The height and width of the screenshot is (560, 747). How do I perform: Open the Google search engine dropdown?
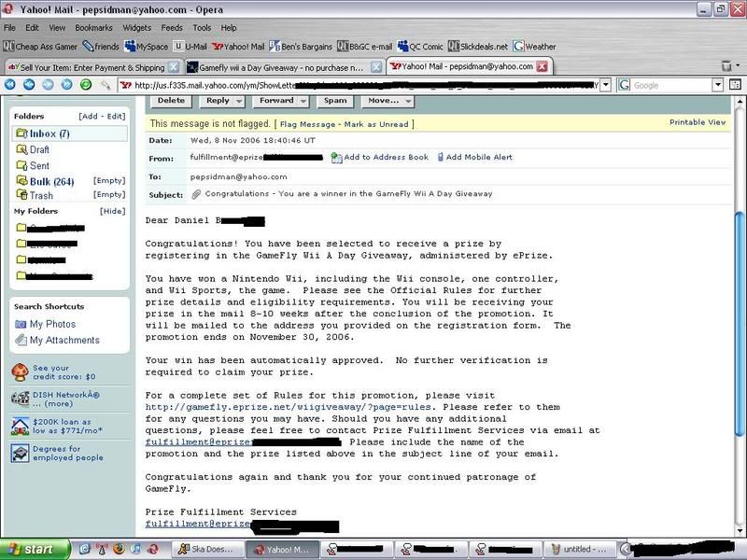coord(717,85)
